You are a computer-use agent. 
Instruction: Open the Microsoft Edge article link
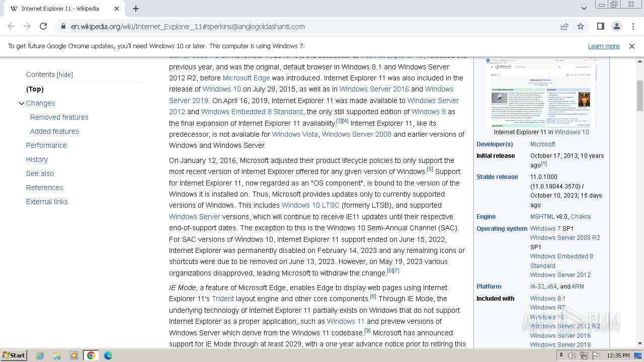click(x=247, y=78)
